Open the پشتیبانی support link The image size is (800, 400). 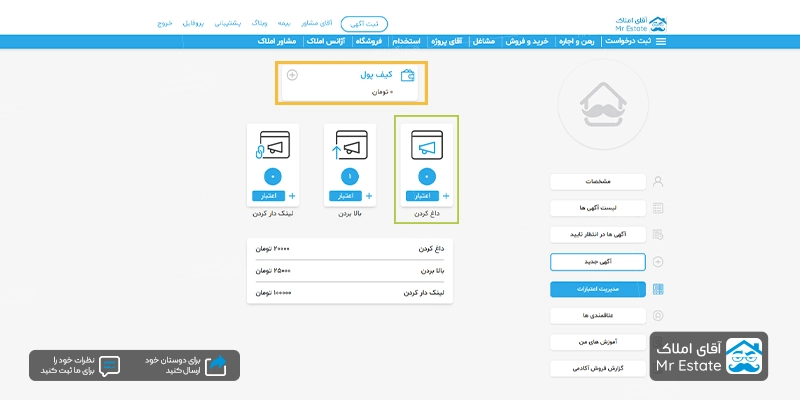coord(228,22)
